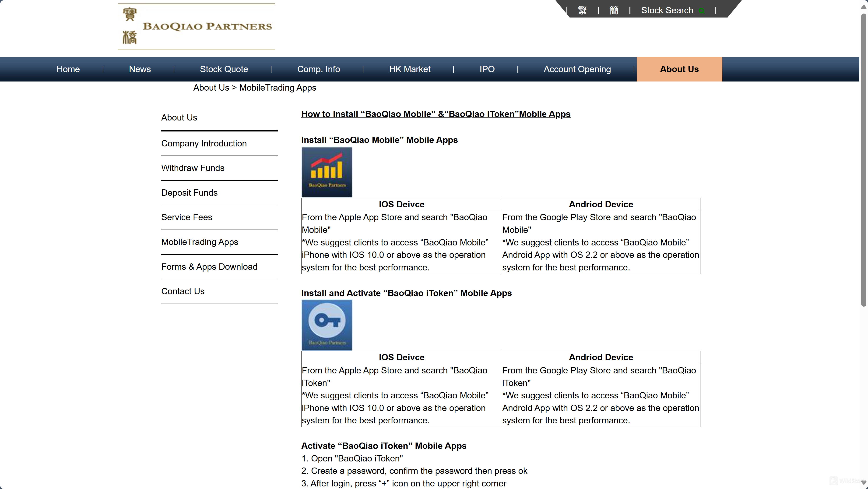
Task: Switch to Traditional Chinese (繁)
Action: pyautogui.click(x=582, y=11)
